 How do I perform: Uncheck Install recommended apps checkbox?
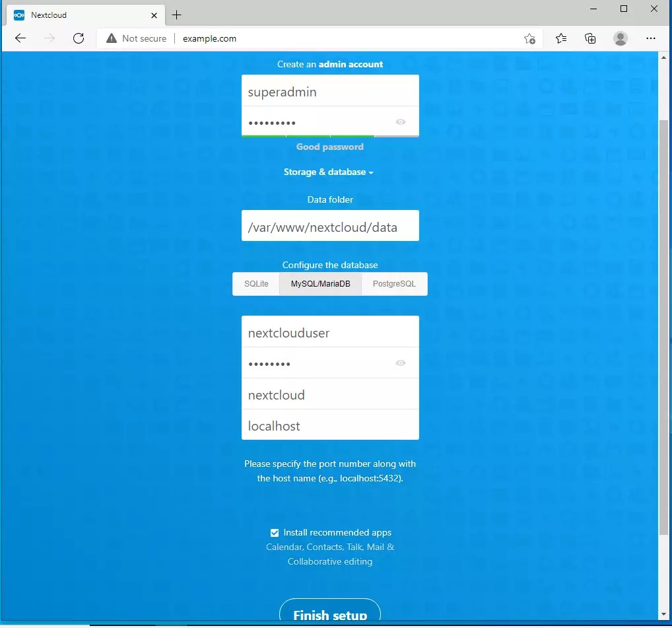[275, 532]
